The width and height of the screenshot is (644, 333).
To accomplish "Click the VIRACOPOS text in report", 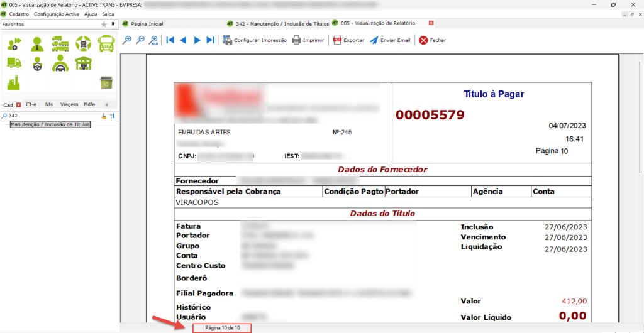I will [197, 202].
